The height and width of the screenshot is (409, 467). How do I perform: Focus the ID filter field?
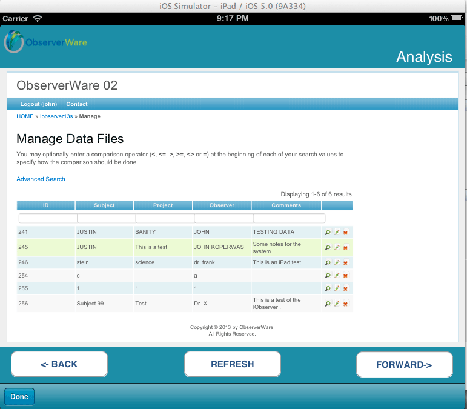coord(48,218)
